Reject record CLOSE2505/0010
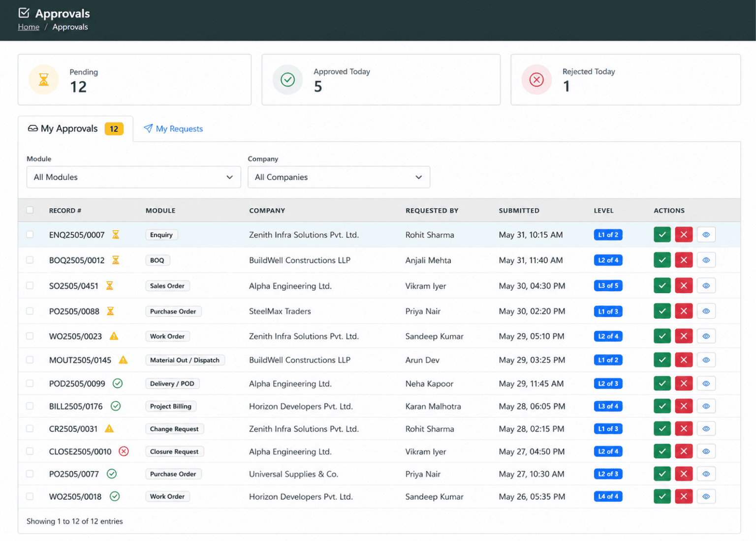The height and width of the screenshot is (541, 756). pos(684,451)
